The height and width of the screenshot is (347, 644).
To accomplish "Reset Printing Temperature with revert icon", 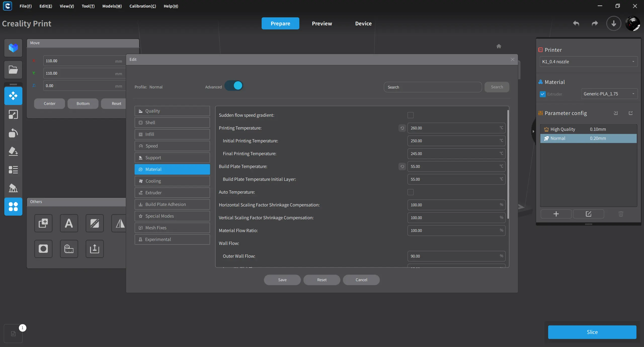I will (402, 128).
